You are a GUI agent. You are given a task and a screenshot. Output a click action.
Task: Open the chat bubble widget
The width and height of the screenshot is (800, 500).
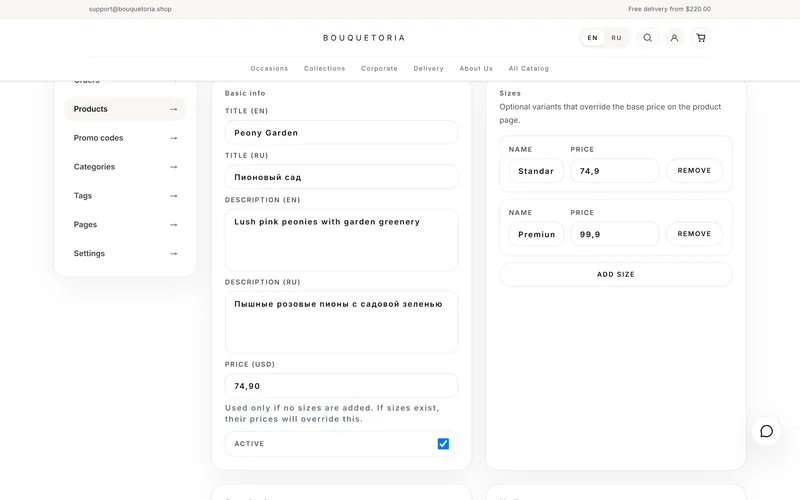click(766, 432)
